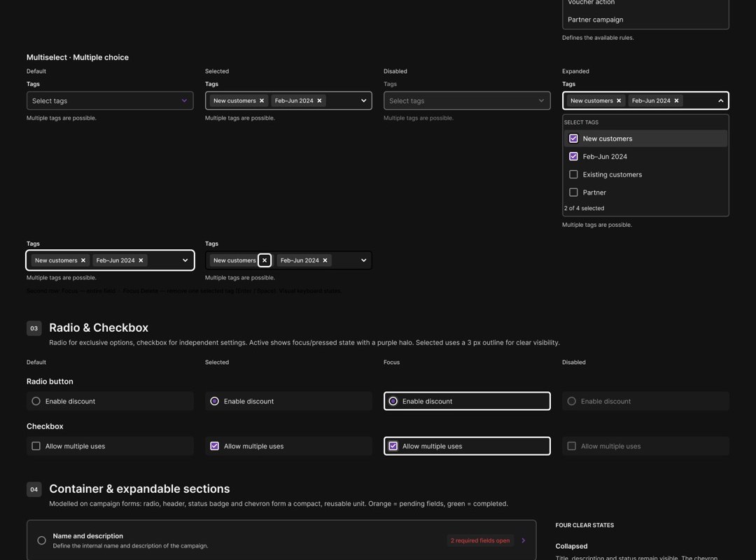
Task: Remove New customers tag in Expanded Tags field
Action: (619, 101)
